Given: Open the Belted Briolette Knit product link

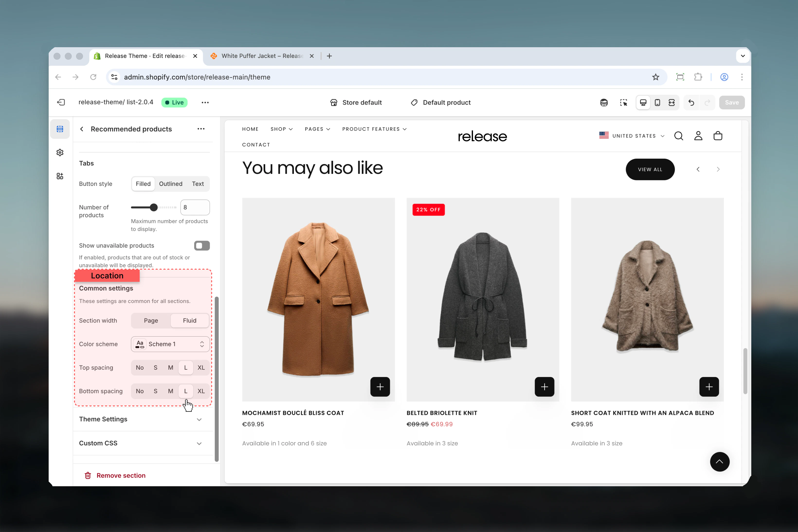Looking at the screenshot, I should 442,413.
